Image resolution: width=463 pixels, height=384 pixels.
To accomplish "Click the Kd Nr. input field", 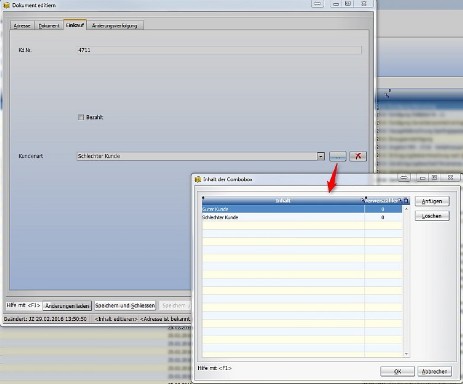I will pos(219,50).
